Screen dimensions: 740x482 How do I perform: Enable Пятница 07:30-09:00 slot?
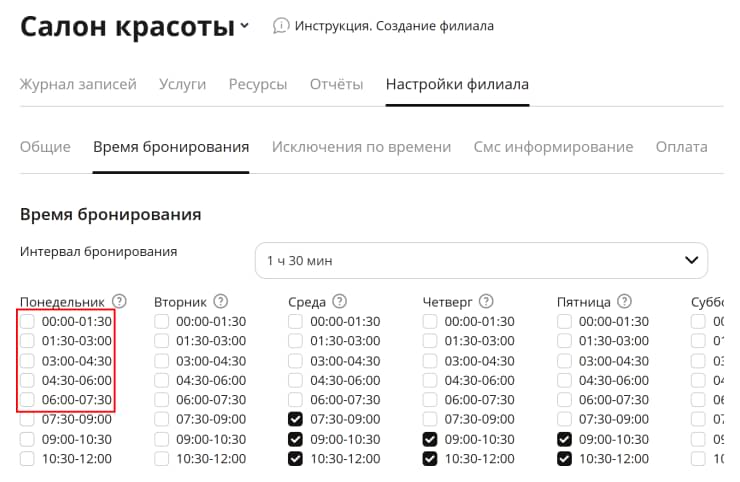click(564, 419)
